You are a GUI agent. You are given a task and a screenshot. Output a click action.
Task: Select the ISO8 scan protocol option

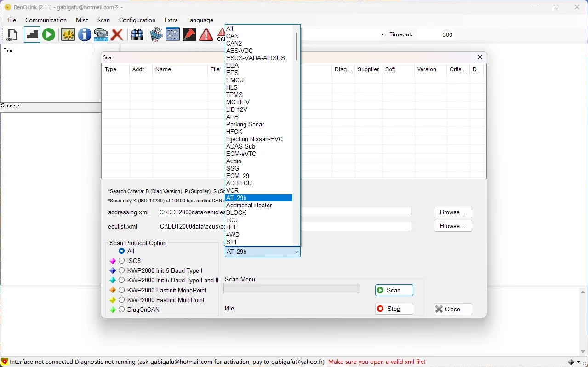(x=121, y=261)
